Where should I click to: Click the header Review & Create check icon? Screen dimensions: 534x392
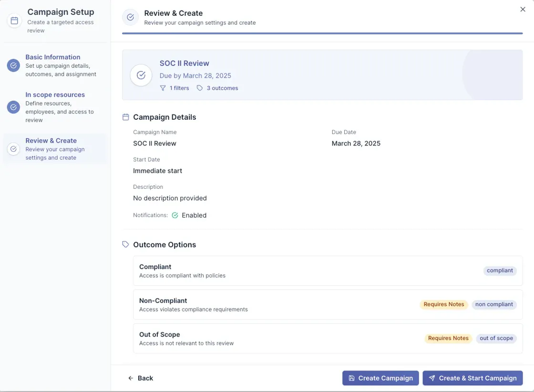(x=130, y=18)
